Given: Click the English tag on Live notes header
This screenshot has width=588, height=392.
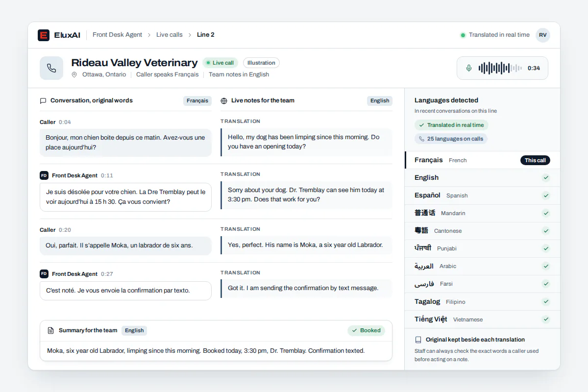Looking at the screenshot, I should 380,100.
